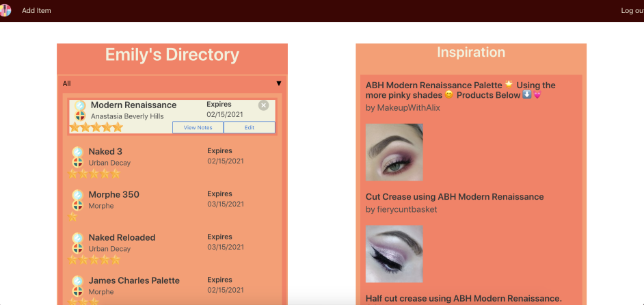Click the Naked Reloaded expiry date 03/15/2021
This screenshot has height=305, width=644.
(x=226, y=248)
